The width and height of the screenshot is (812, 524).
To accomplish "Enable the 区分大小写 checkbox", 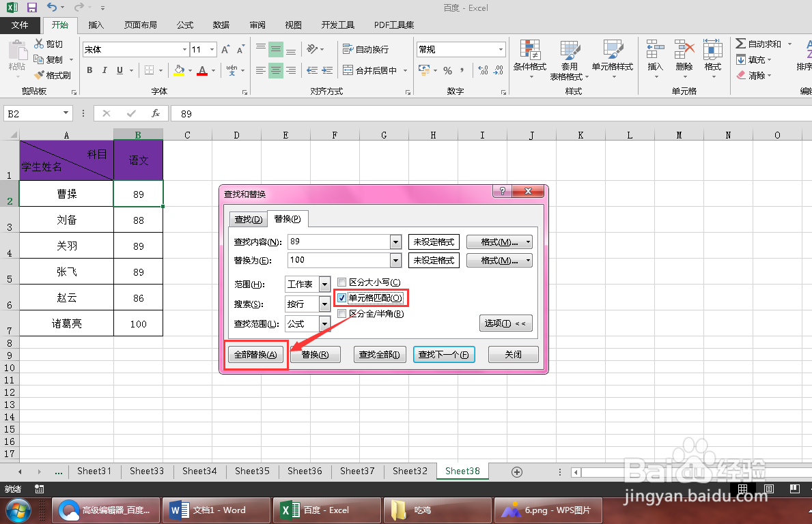I will (340, 282).
